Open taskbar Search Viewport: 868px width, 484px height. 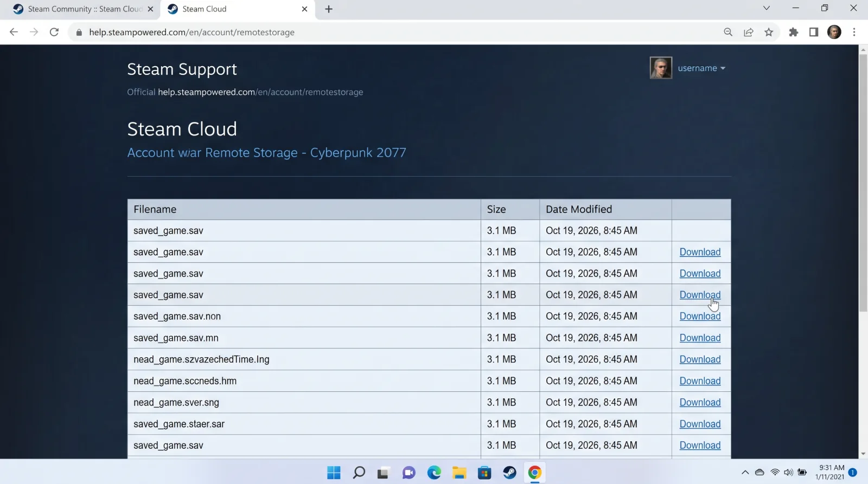coord(359,473)
